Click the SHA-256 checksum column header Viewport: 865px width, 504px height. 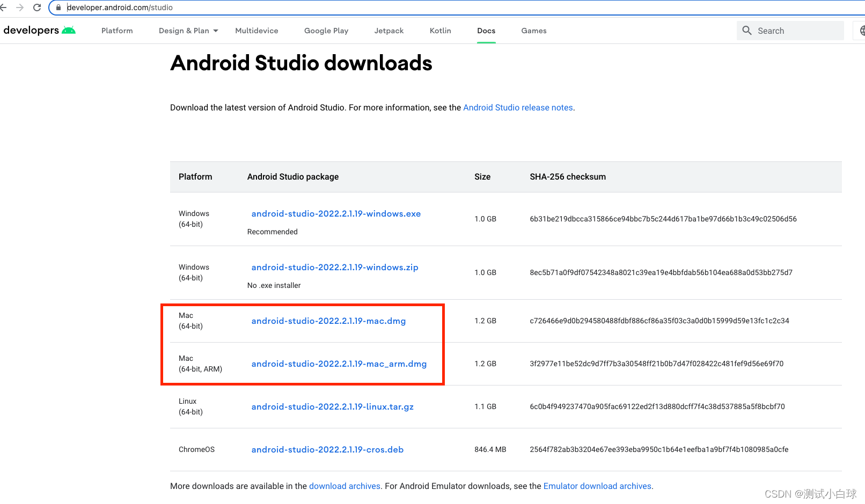point(568,176)
